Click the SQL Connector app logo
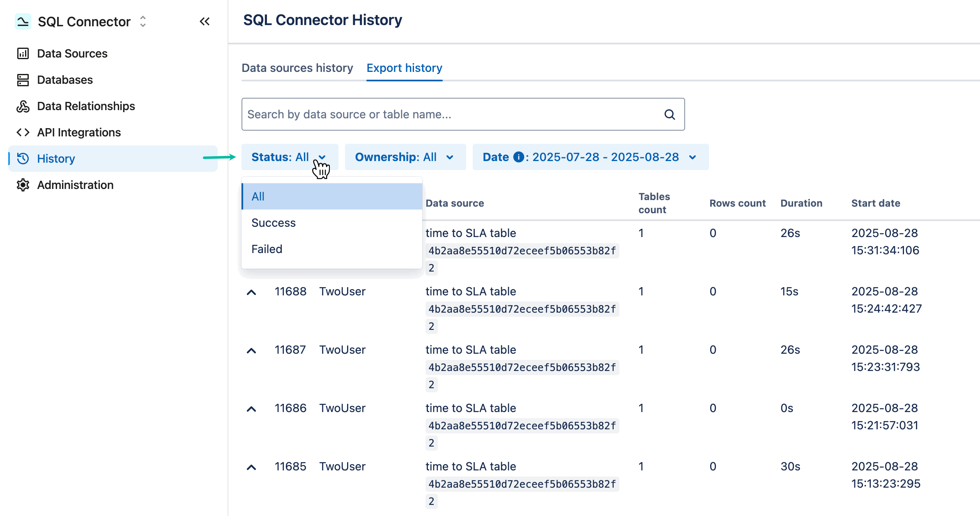This screenshot has height=516, width=980. pos(23,21)
